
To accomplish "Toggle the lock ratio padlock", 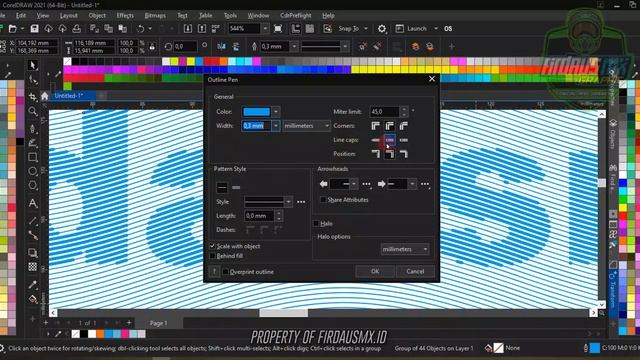I will pyautogui.click(x=152, y=47).
